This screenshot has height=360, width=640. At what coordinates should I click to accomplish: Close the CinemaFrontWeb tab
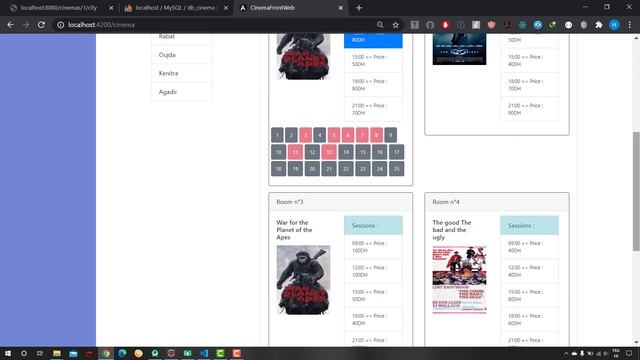pos(340,8)
